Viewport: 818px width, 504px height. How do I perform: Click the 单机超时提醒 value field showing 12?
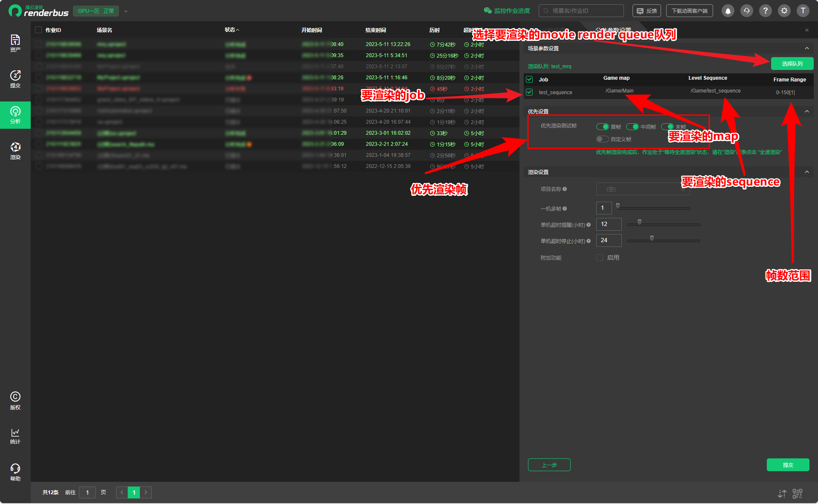coord(609,224)
